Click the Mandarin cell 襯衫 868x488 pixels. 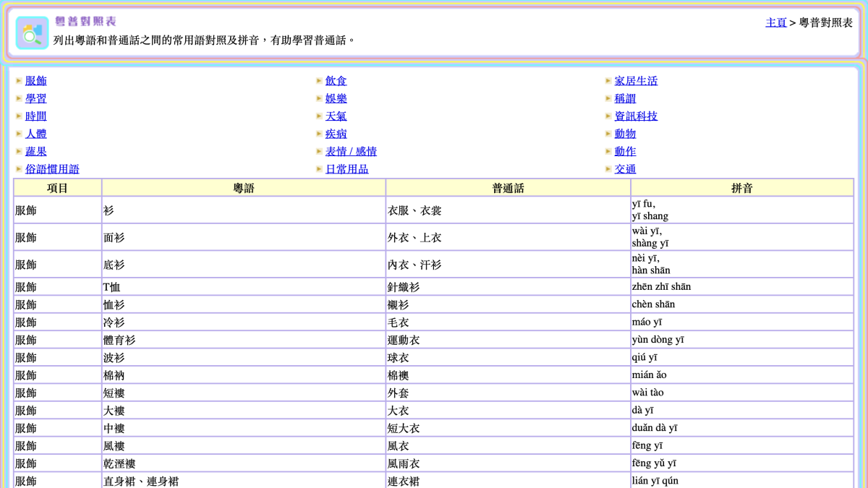tap(509, 304)
